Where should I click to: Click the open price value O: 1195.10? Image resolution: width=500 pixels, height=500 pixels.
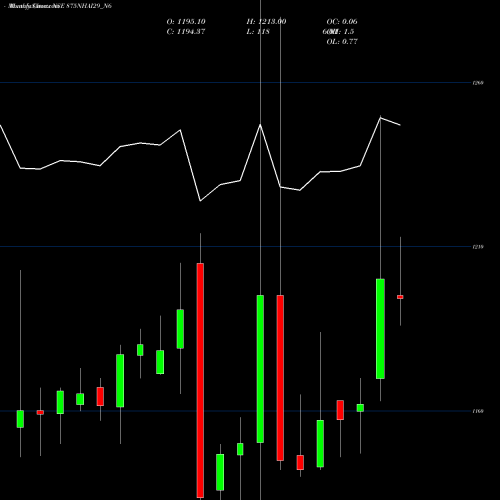[x=186, y=22]
